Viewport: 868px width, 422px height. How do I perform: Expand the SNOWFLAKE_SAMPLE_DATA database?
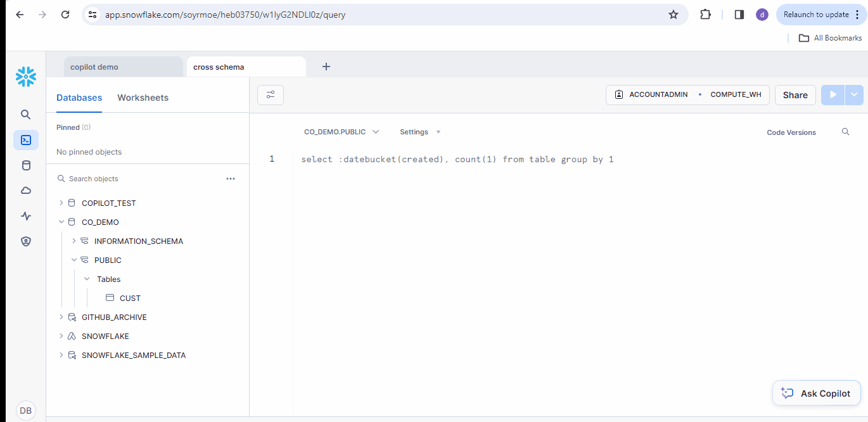point(61,355)
